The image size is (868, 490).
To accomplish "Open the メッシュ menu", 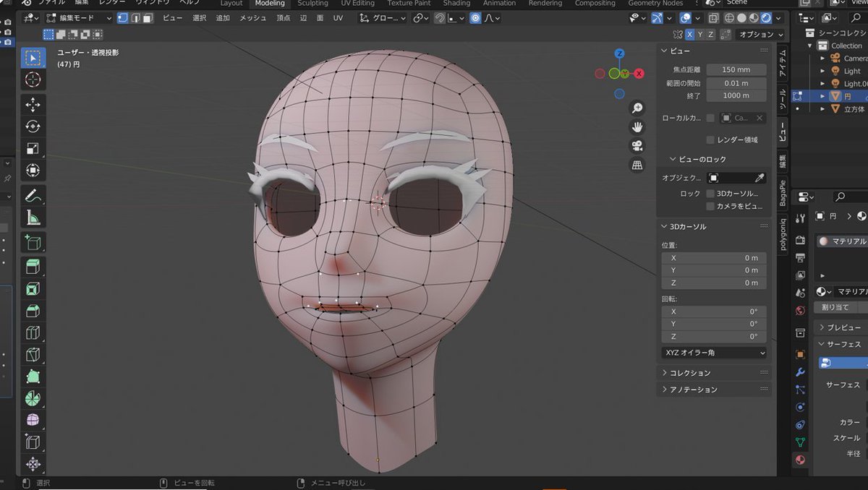I will [253, 18].
